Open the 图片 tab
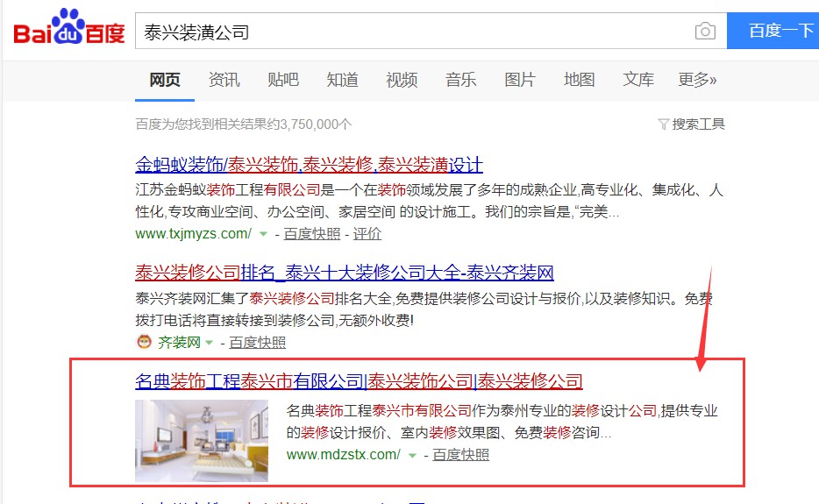The image size is (819, 504). point(520,80)
